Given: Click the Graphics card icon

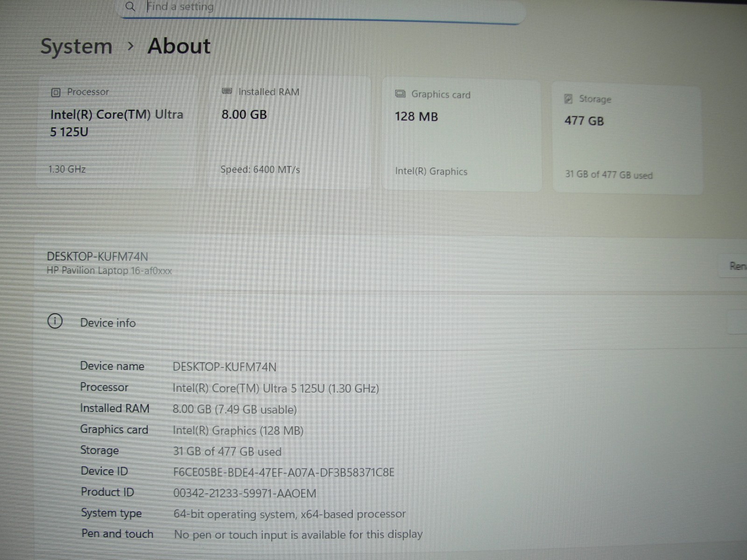Looking at the screenshot, I should click(400, 94).
